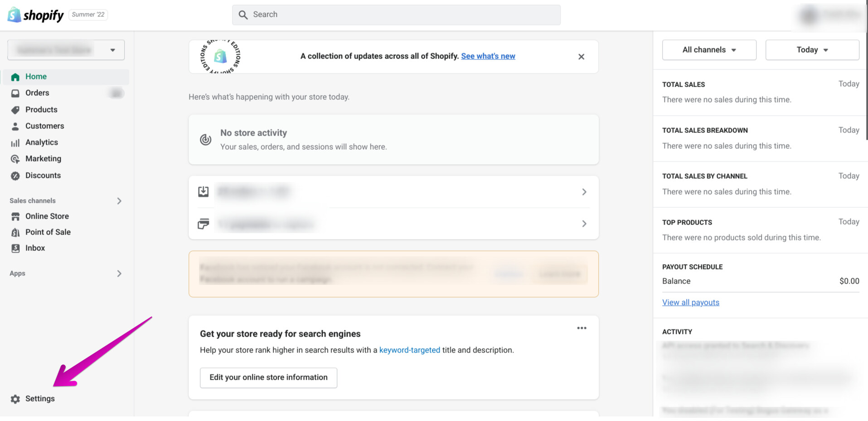The image size is (868, 421).
Task: Open Inbox from the sidebar
Action: pyautogui.click(x=35, y=248)
